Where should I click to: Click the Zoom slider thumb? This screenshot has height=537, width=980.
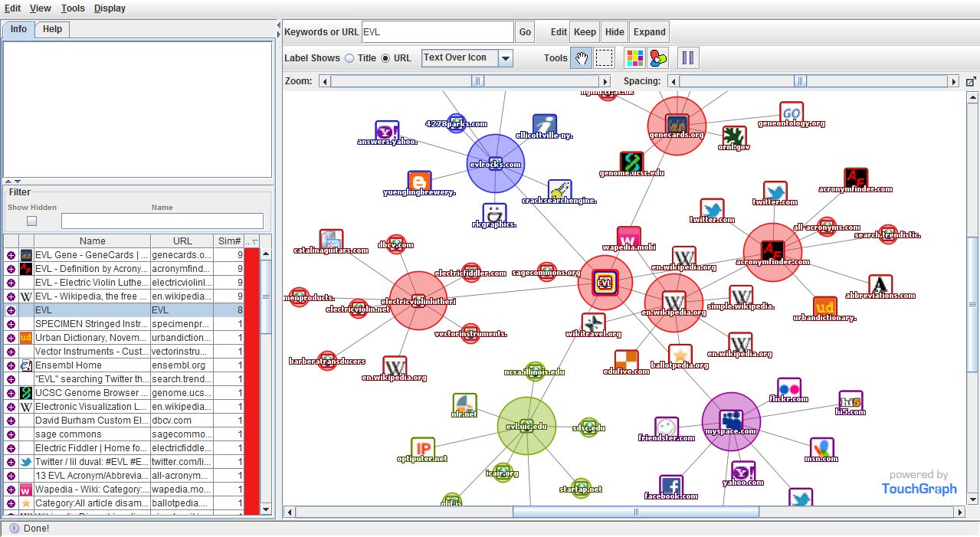pyautogui.click(x=477, y=81)
